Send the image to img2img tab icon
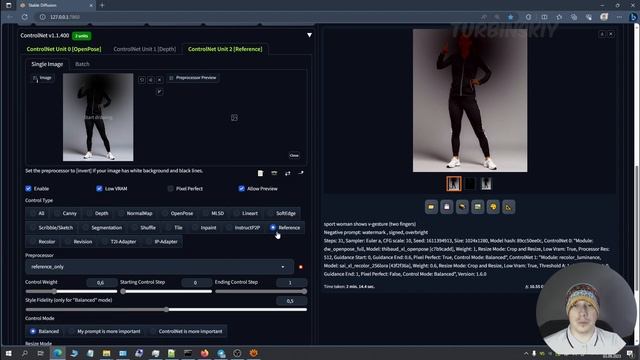This screenshot has height=360, width=640. (478, 207)
